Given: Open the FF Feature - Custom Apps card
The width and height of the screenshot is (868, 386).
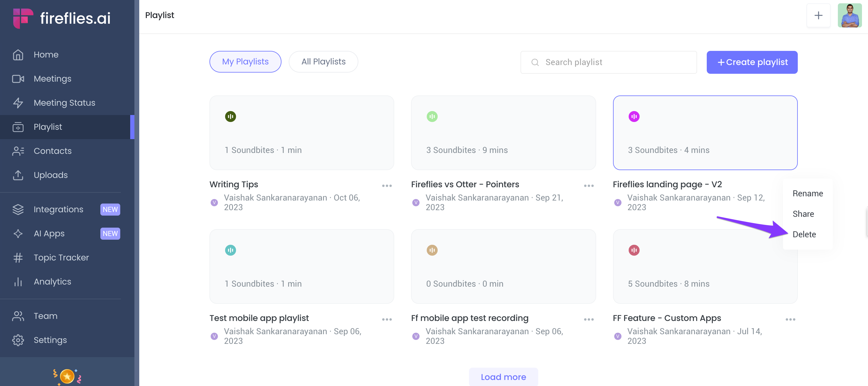Looking at the screenshot, I should pos(705,266).
